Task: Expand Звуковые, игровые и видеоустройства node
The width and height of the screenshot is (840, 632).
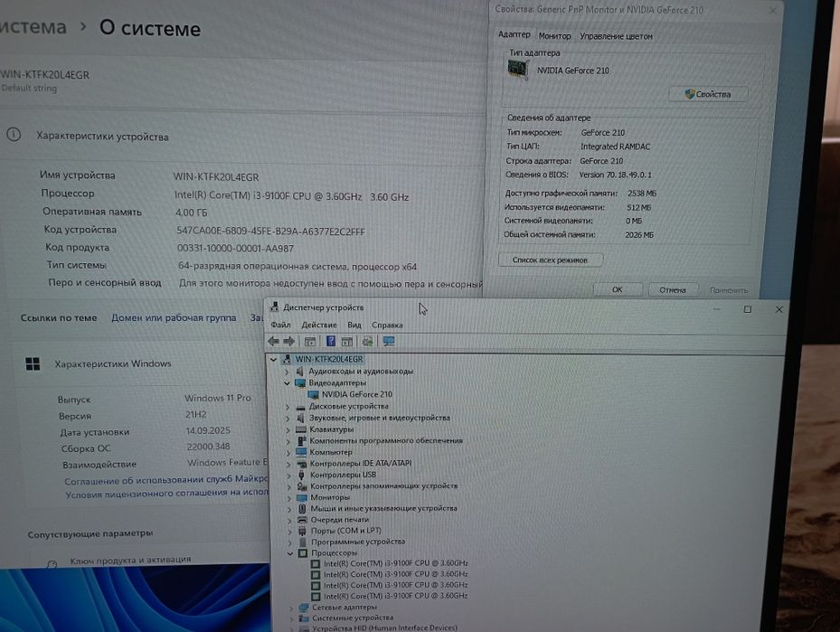Action: click(x=288, y=418)
